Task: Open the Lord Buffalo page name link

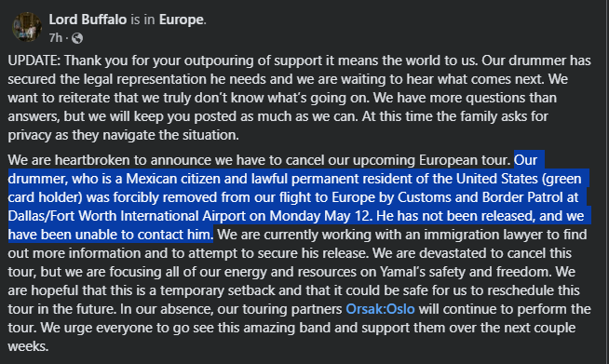Action: point(88,20)
